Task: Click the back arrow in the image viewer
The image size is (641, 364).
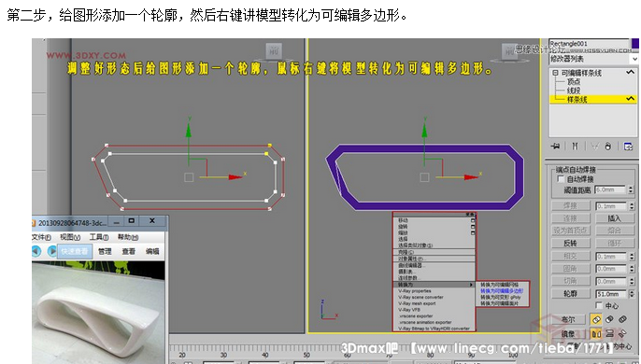Action: (x=36, y=251)
